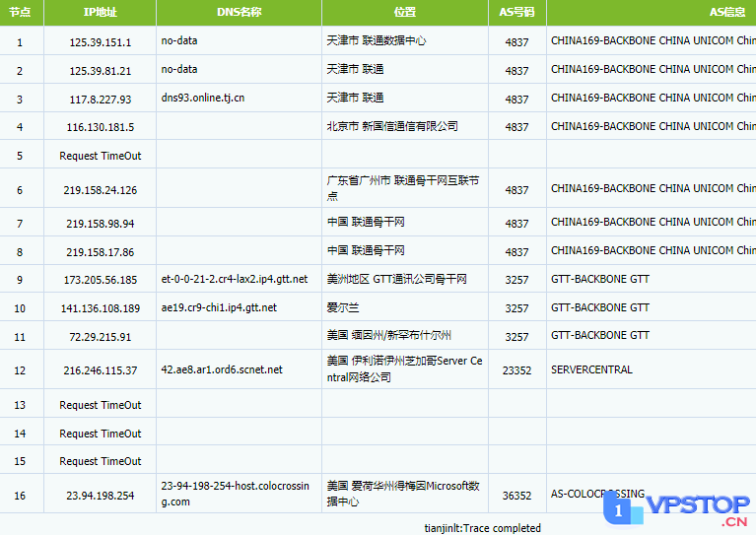Image resolution: width=756 pixels, height=535 pixels.
Task: Click Request TimeOut in row 14
Action: tap(101, 434)
